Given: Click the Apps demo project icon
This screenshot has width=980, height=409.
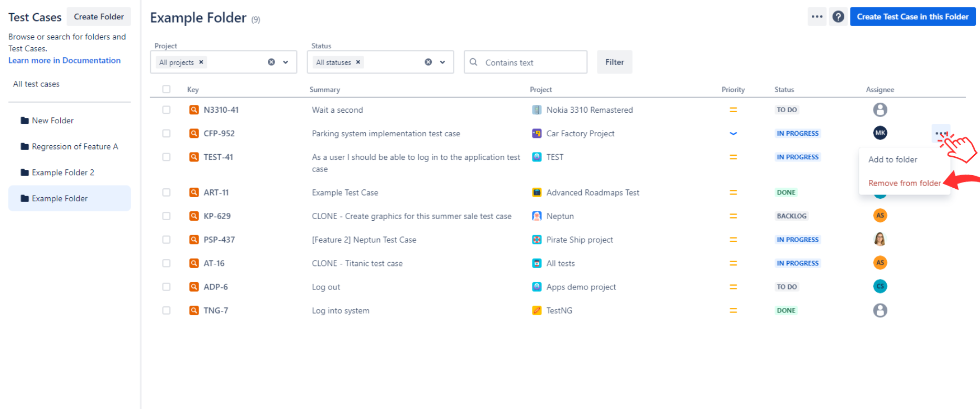Looking at the screenshot, I should [537, 287].
